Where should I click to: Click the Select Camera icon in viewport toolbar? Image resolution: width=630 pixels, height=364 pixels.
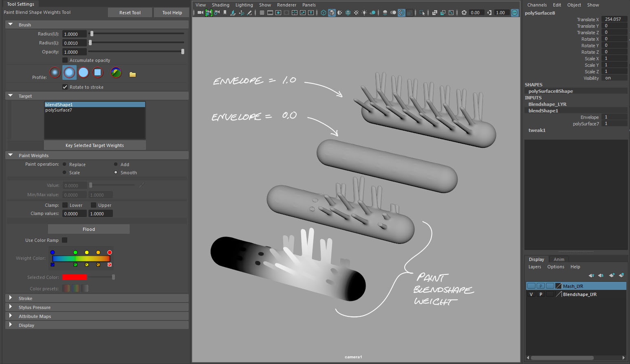click(x=200, y=13)
